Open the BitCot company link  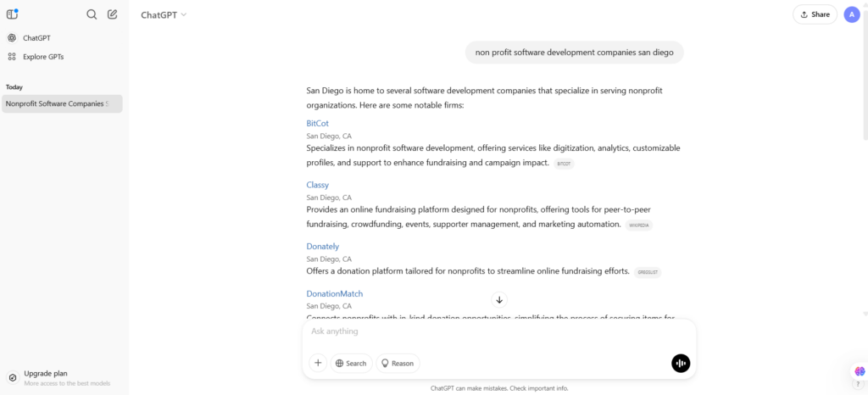tap(317, 123)
